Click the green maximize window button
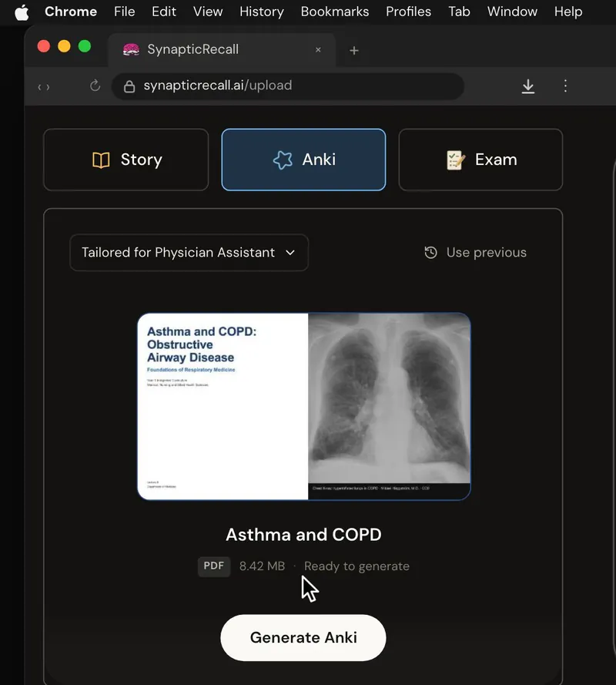This screenshot has width=616, height=685. [85, 46]
